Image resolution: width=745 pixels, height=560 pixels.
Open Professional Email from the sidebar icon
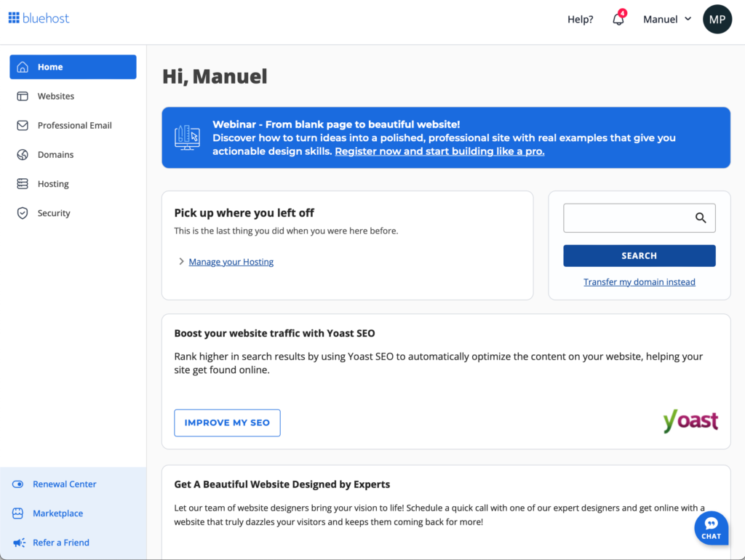click(x=24, y=124)
